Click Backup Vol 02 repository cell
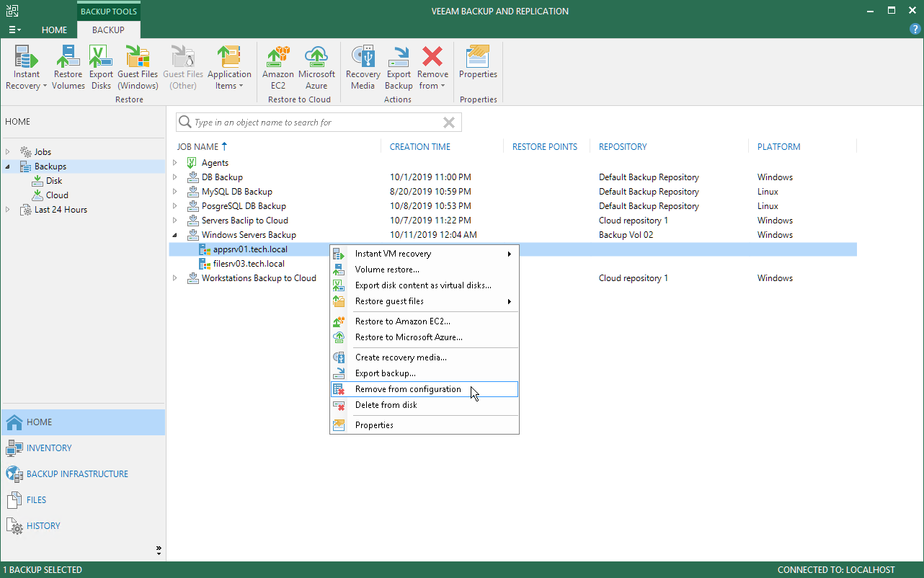This screenshot has width=924, height=578. click(x=626, y=235)
